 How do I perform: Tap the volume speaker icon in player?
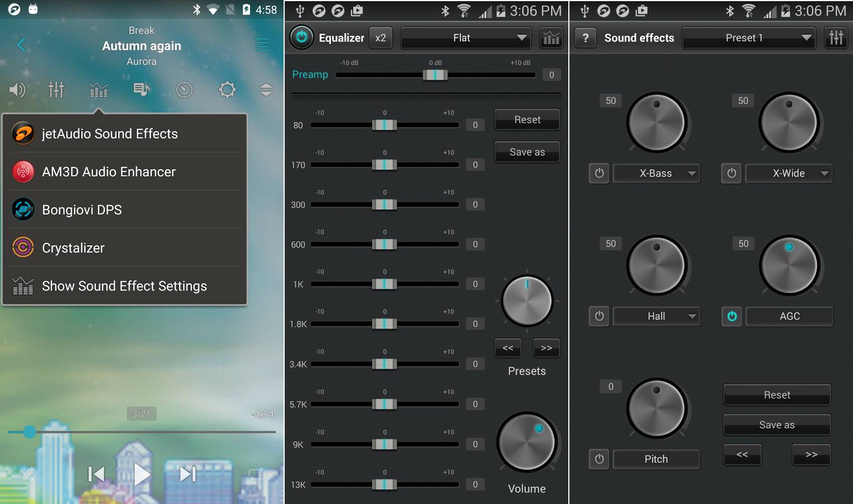tap(17, 90)
